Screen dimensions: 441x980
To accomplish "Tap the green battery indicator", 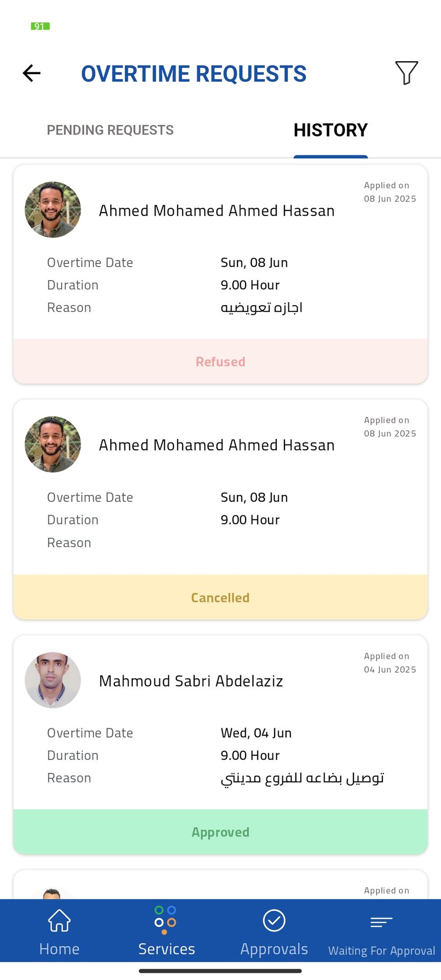I will pos(40,26).
